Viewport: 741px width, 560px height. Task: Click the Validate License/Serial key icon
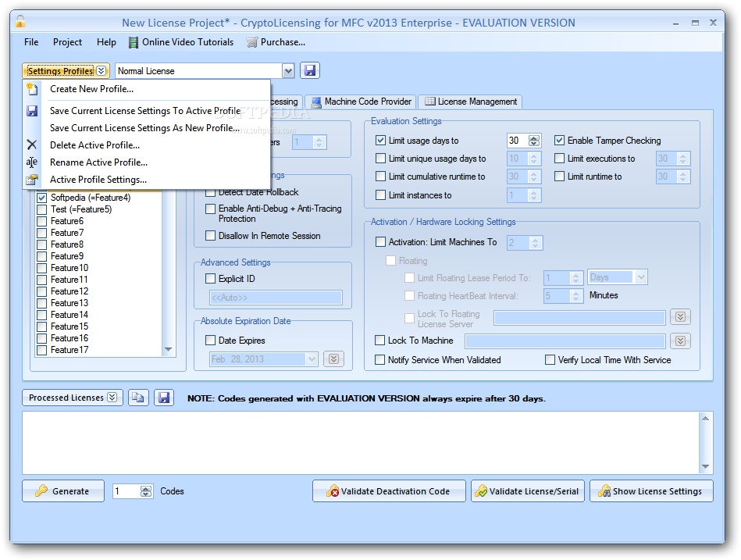pos(481,491)
